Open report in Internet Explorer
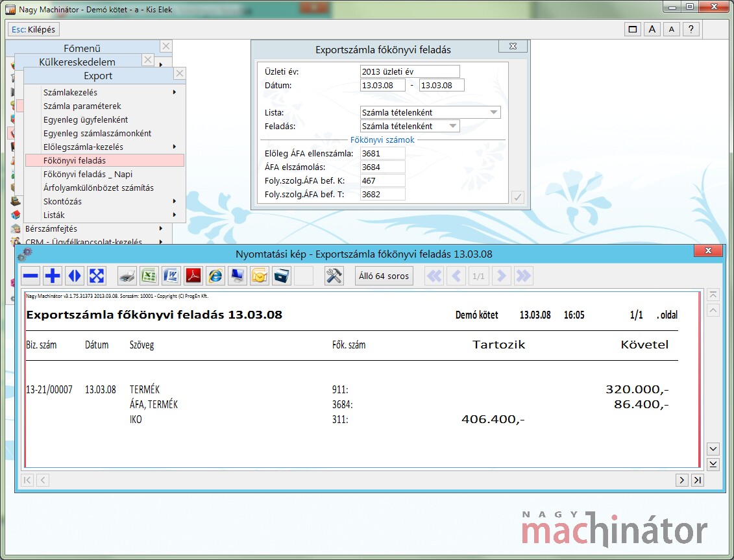The height and width of the screenshot is (560, 734). 215,276
